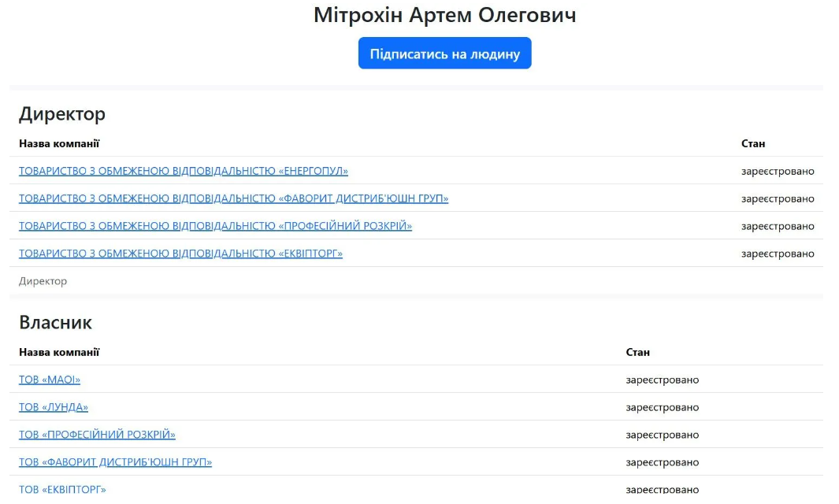Open the ТОВ «ЛУНДА» company link
839x504 pixels.
point(54,407)
